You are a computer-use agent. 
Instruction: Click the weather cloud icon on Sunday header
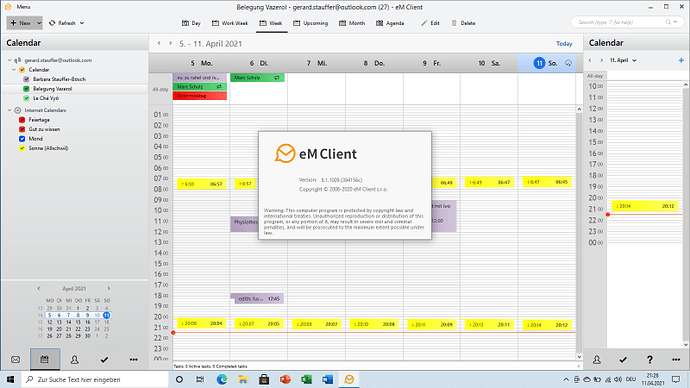[x=568, y=63]
